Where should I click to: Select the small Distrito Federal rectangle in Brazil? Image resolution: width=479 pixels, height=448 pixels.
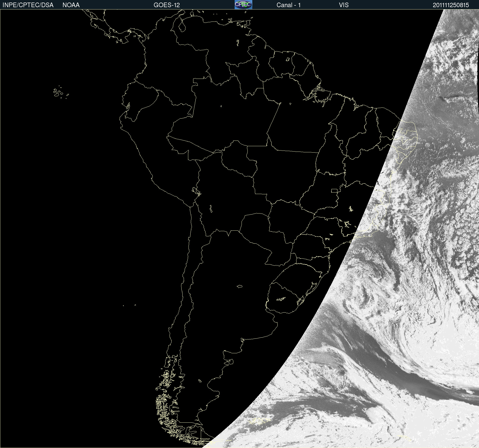point(334,190)
